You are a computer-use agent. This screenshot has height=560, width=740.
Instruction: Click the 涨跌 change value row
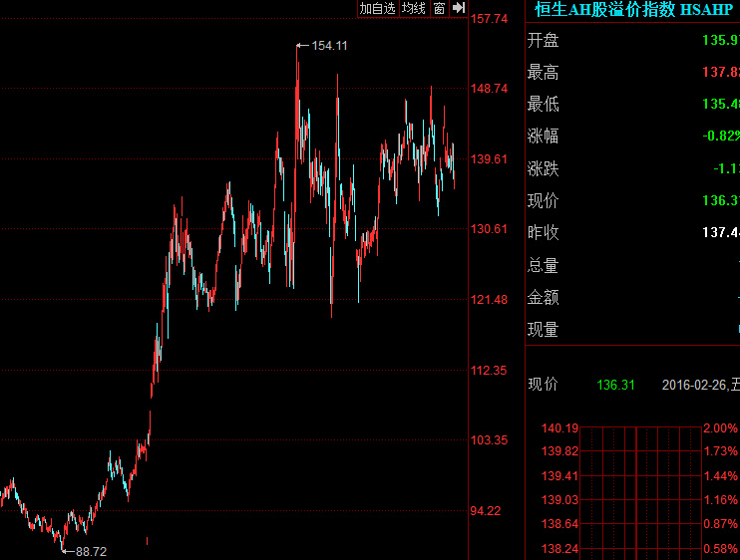(x=632, y=168)
